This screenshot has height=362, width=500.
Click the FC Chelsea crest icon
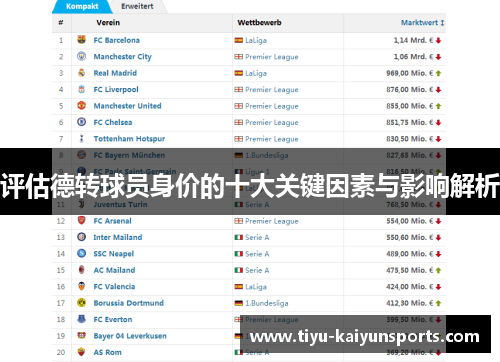click(81, 122)
